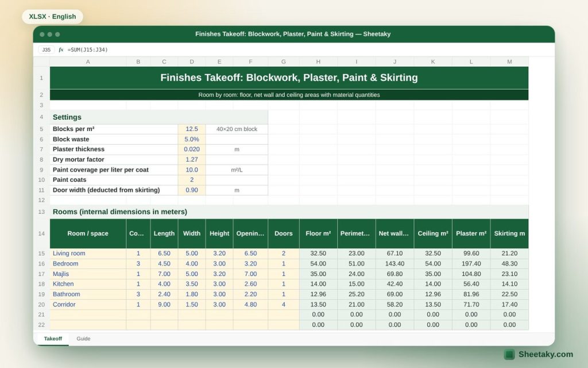This screenshot has height=368, width=588.
Task: Click Kitchen skirting value 14.10
Action: (x=509, y=284)
